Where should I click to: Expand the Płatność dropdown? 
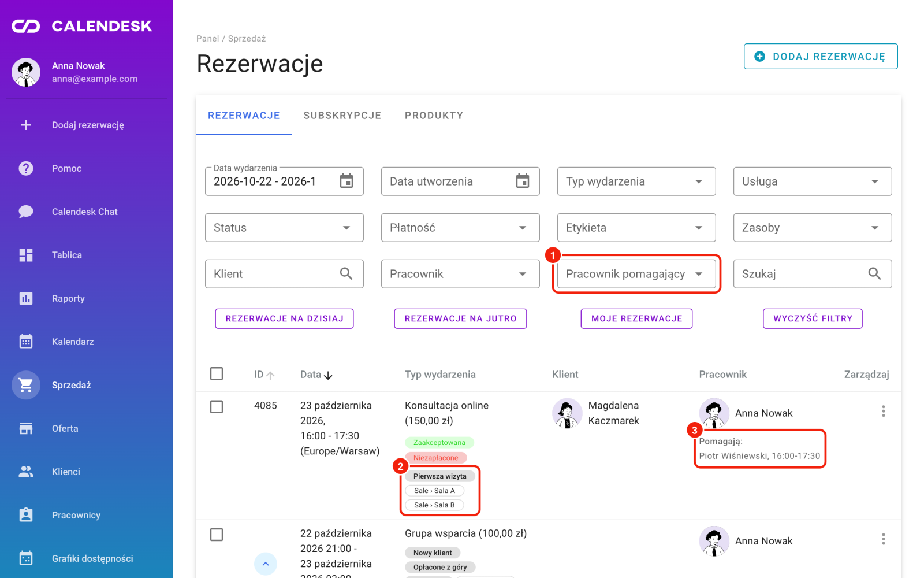(460, 228)
